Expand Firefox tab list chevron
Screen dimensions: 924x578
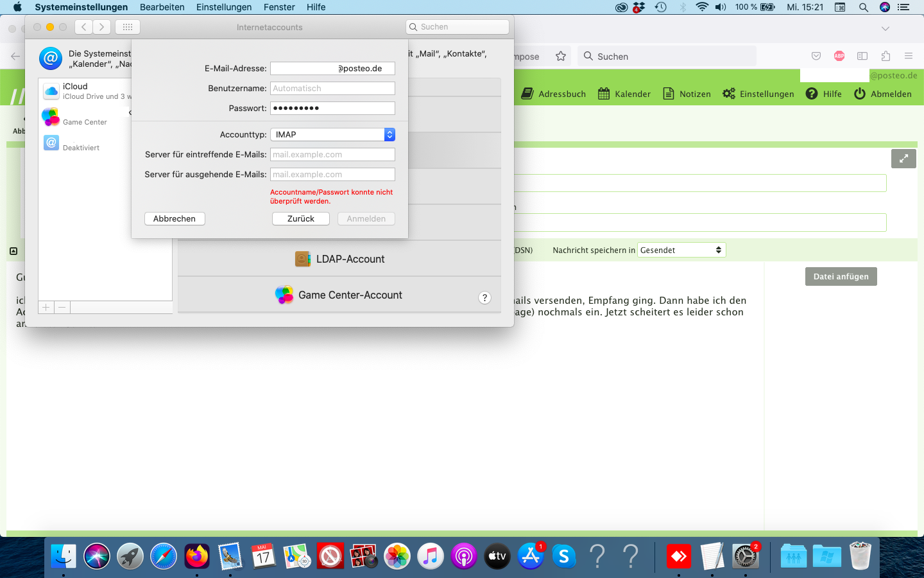tap(886, 29)
